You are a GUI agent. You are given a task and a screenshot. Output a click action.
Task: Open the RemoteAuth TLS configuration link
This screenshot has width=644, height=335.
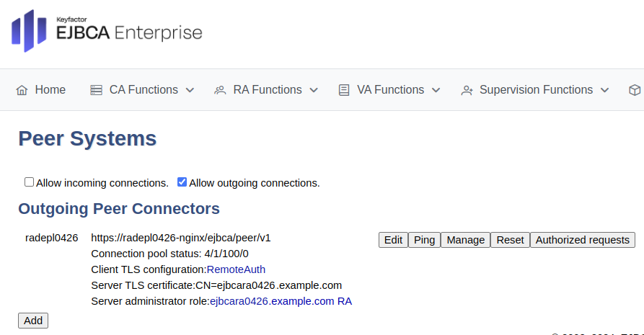236,269
